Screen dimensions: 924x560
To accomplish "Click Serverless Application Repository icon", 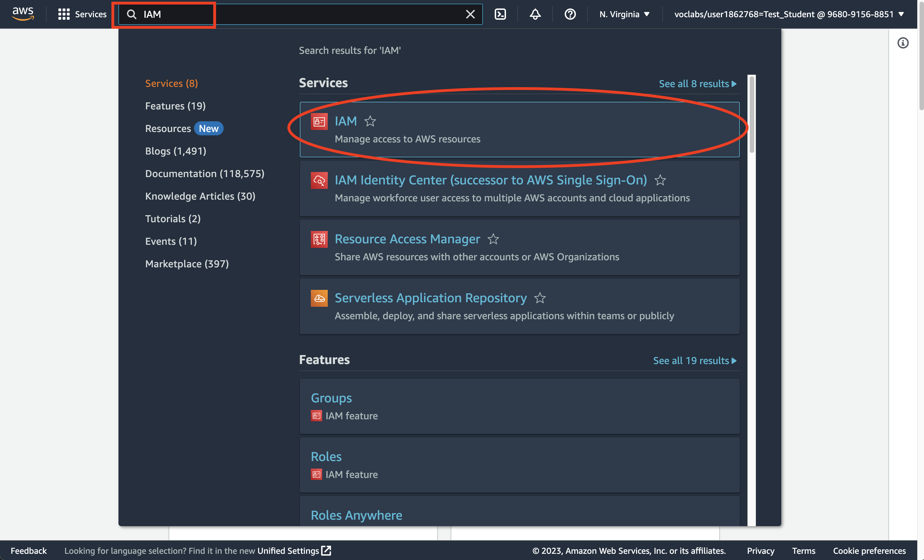I will point(319,298).
